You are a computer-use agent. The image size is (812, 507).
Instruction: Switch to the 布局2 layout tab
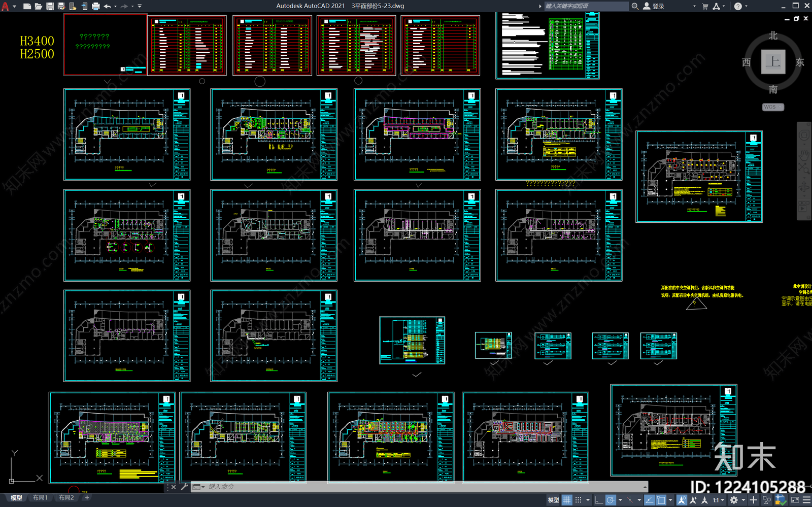coord(66,498)
